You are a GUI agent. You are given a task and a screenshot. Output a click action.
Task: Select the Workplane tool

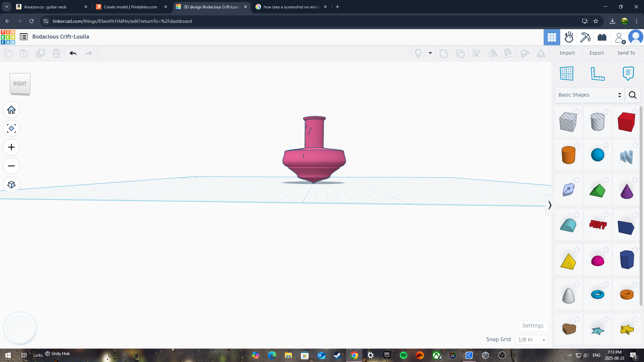coord(567,73)
